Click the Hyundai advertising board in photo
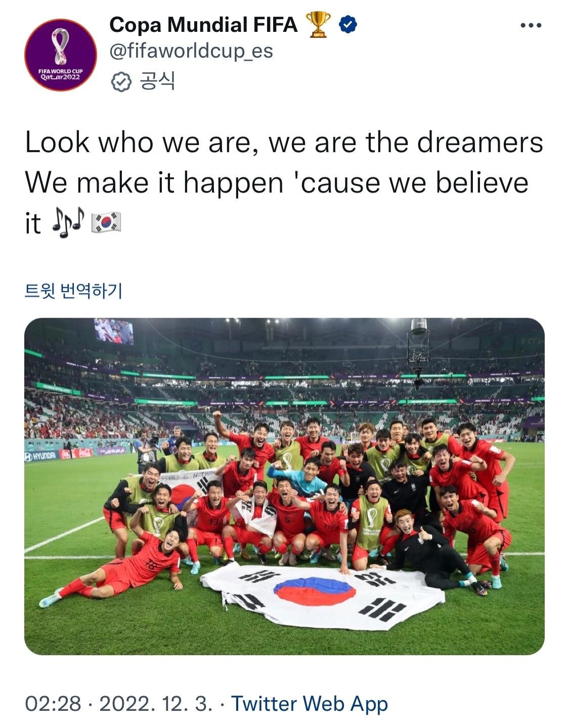569x728 pixels. (x=41, y=457)
